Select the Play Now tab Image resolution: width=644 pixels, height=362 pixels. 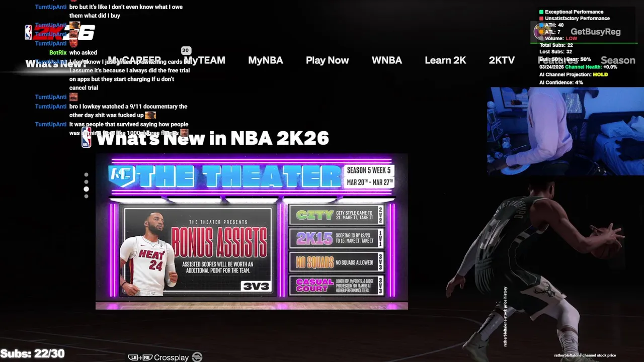click(327, 60)
